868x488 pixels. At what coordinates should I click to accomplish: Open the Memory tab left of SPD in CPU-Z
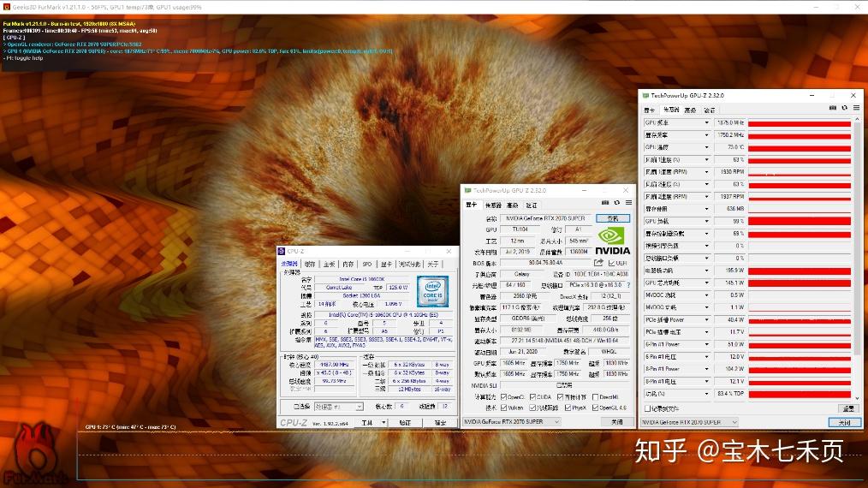tap(348, 265)
